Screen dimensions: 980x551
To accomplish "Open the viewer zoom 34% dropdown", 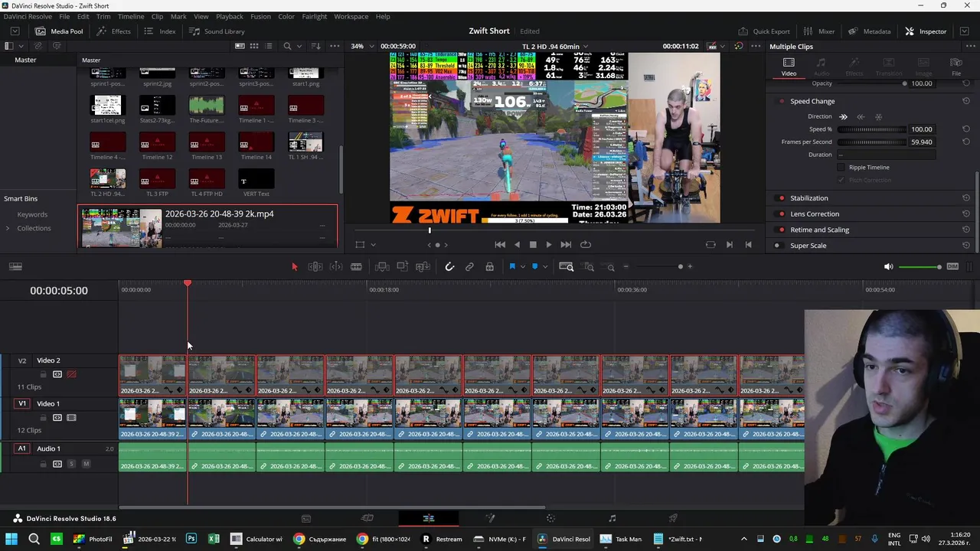I will click(x=362, y=46).
